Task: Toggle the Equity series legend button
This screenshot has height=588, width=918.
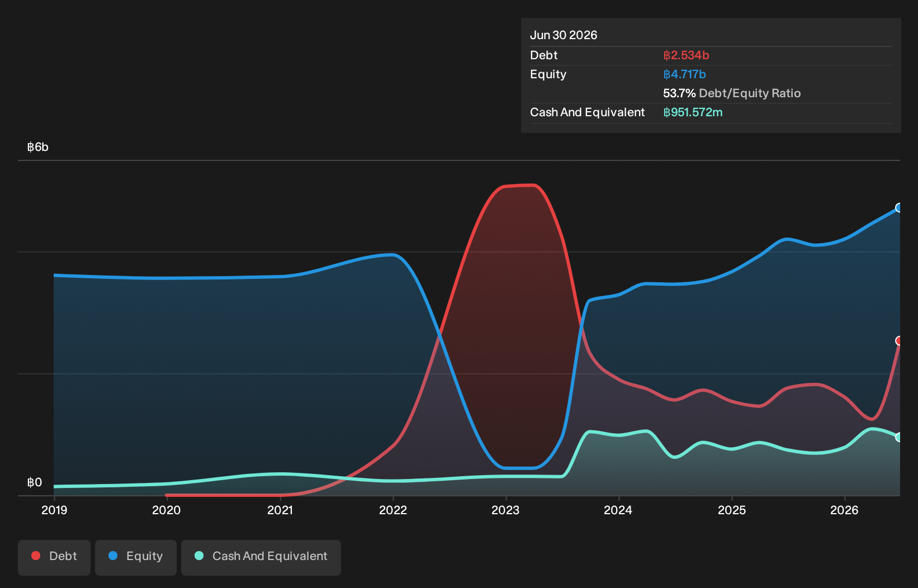Action: pyautogui.click(x=136, y=557)
